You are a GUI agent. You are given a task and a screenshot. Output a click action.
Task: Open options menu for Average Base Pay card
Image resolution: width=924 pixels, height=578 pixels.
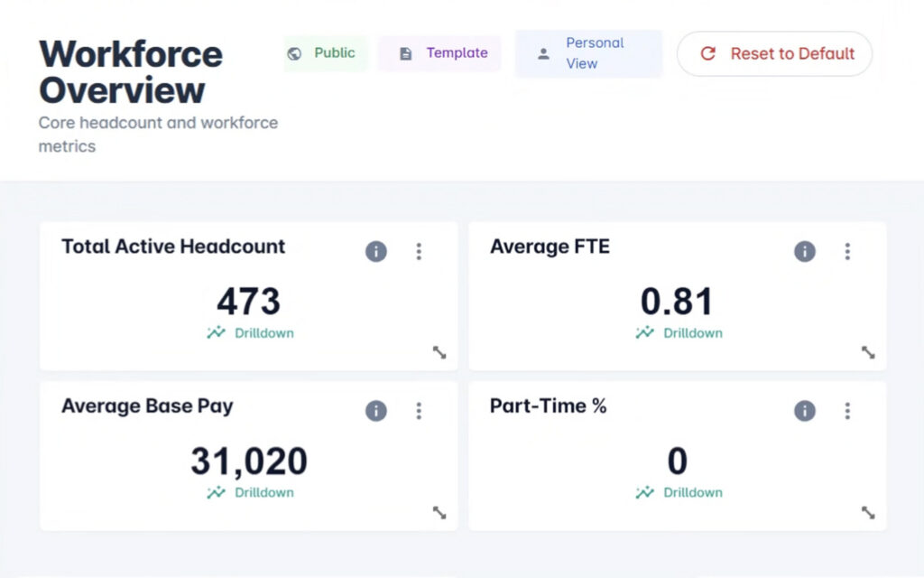click(x=419, y=411)
